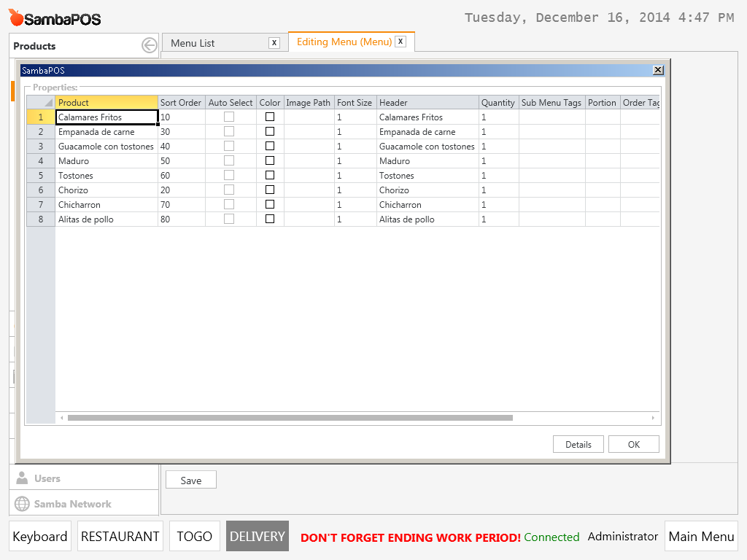747x560 pixels.
Task: Click the back arrow icon beside Products
Action: click(149, 45)
